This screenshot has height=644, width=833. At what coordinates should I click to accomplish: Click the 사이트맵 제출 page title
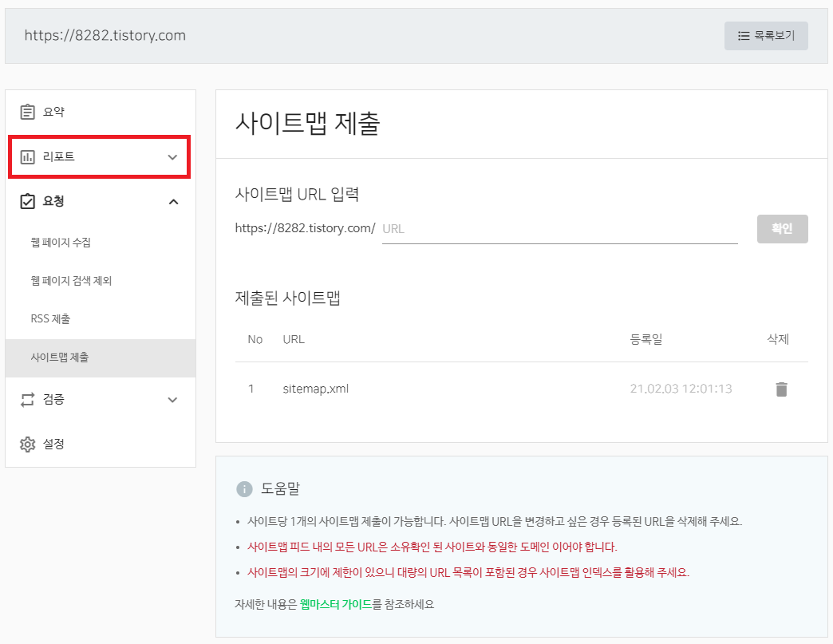coord(308,123)
